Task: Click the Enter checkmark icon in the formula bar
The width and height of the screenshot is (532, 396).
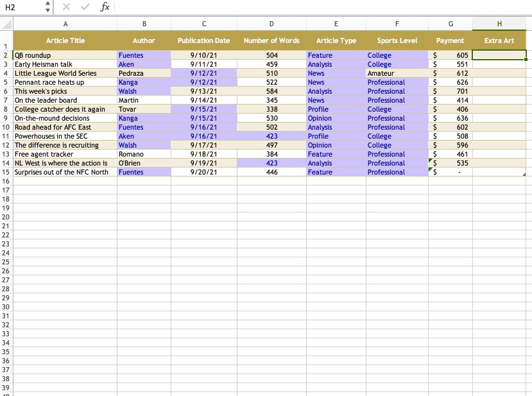Action: pos(84,8)
